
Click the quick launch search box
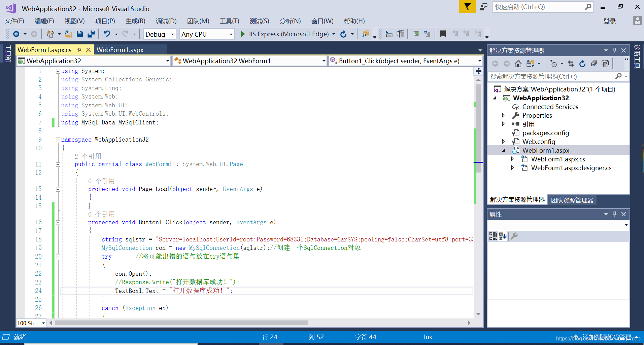tap(539, 7)
